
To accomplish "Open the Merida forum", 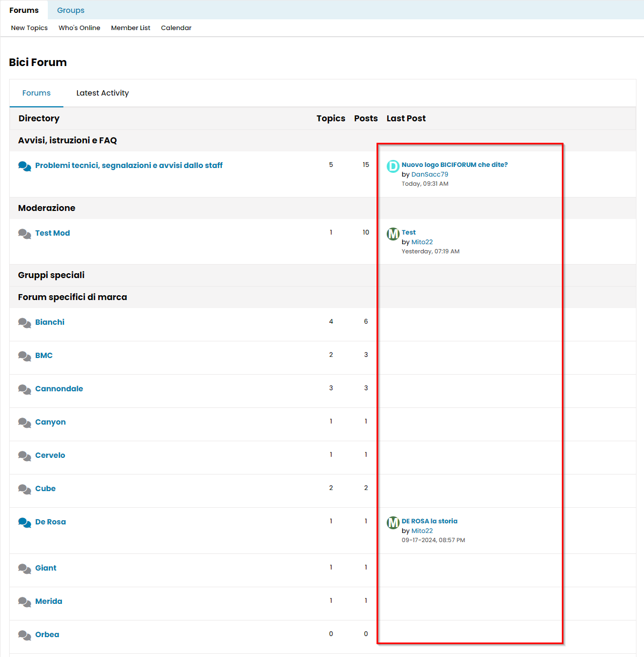I will pyautogui.click(x=49, y=601).
